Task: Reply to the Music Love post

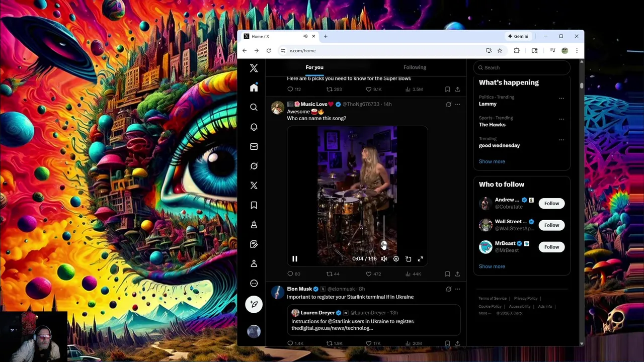Action: pyautogui.click(x=293, y=274)
